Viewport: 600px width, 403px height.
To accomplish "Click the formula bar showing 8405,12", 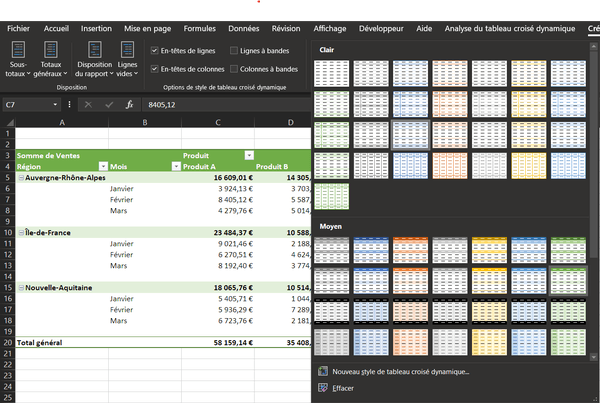I will tap(227, 104).
